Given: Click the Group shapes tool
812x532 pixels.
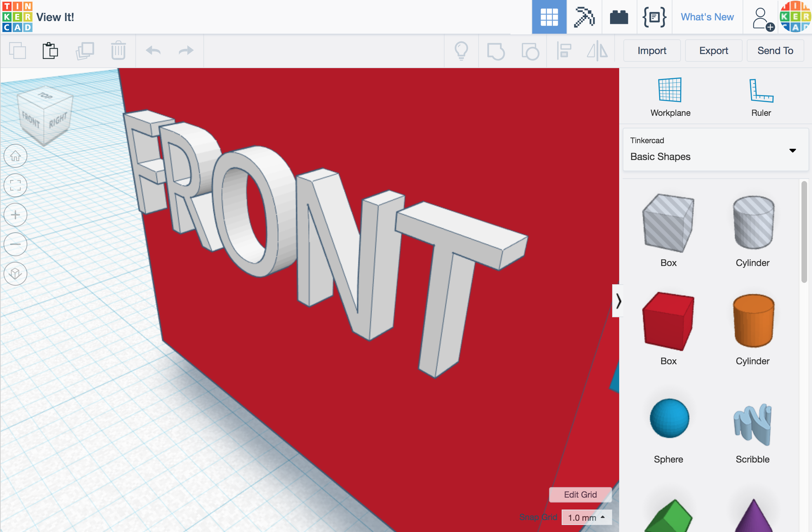Looking at the screenshot, I should click(x=496, y=51).
